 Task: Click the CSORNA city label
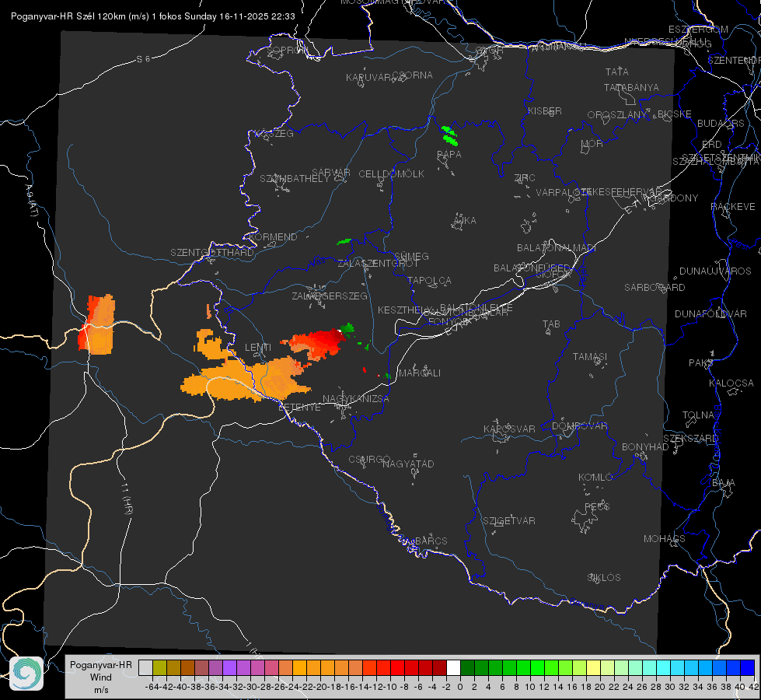click(x=412, y=75)
